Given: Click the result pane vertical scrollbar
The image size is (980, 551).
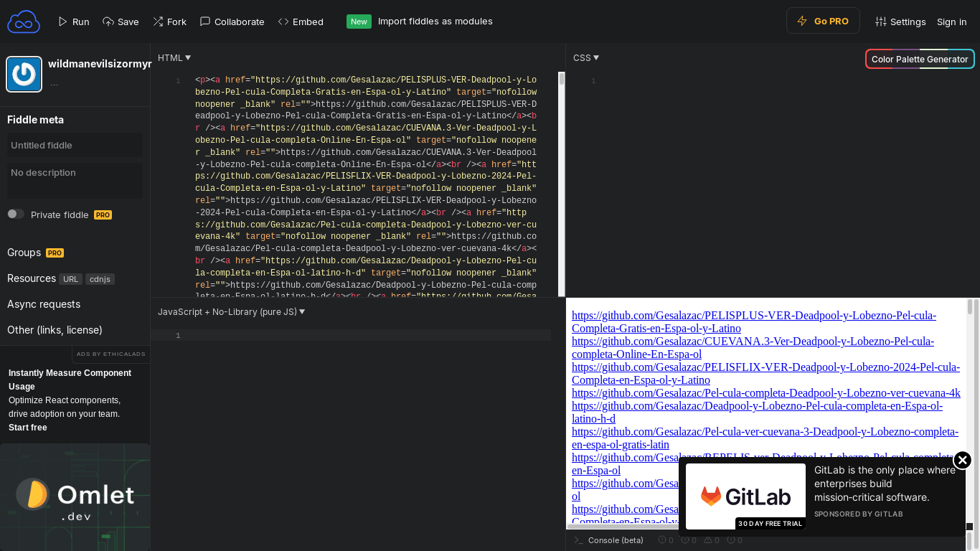Looking at the screenshot, I should 970,307.
